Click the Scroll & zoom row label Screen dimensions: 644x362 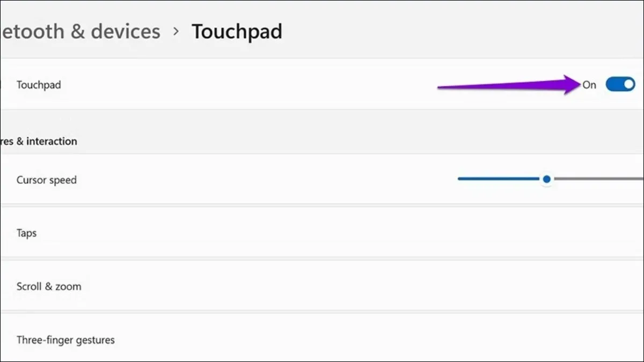(49, 286)
